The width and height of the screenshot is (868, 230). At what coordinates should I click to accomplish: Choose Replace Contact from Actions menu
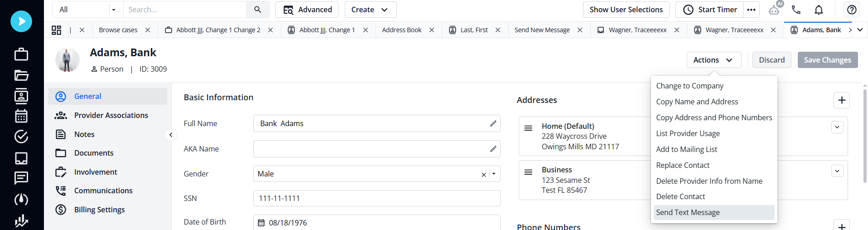click(x=683, y=165)
